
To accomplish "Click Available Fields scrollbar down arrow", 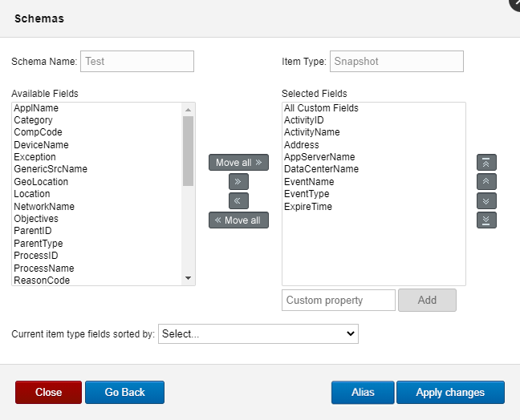I will [x=188, y=278].
